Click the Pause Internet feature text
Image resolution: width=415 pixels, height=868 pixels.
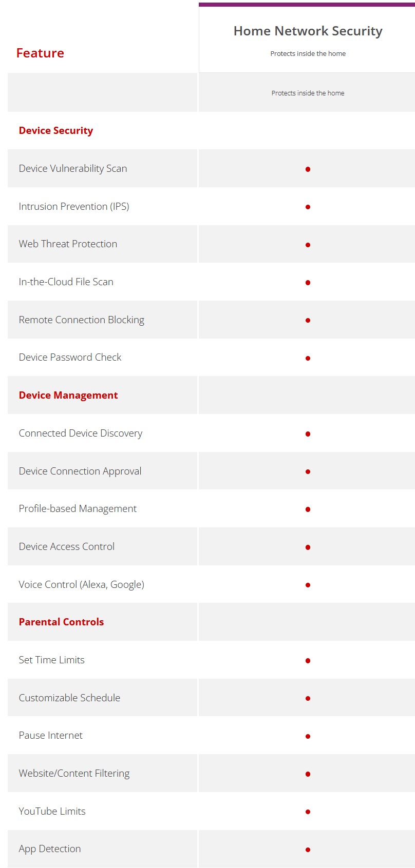50,735
